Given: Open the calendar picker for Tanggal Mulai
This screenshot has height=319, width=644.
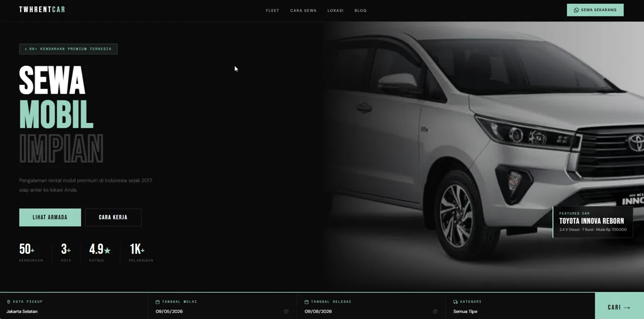Looking at the screenshot, I should [286, 311].
